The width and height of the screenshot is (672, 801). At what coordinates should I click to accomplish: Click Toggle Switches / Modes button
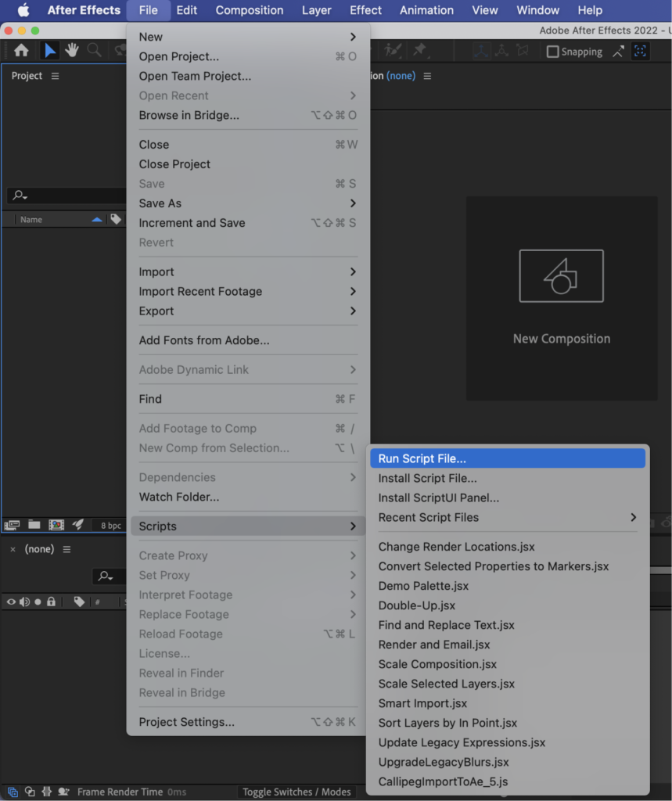pos(296,792)
